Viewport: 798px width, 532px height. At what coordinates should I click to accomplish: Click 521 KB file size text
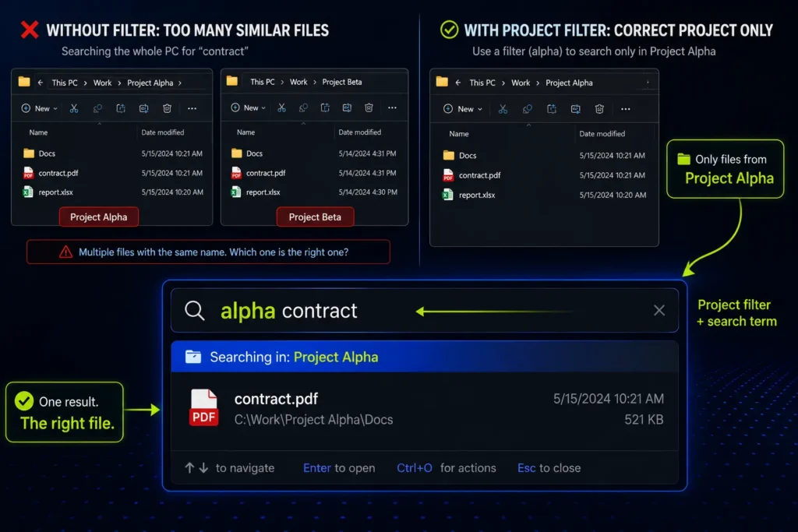(x=644, y=420)
